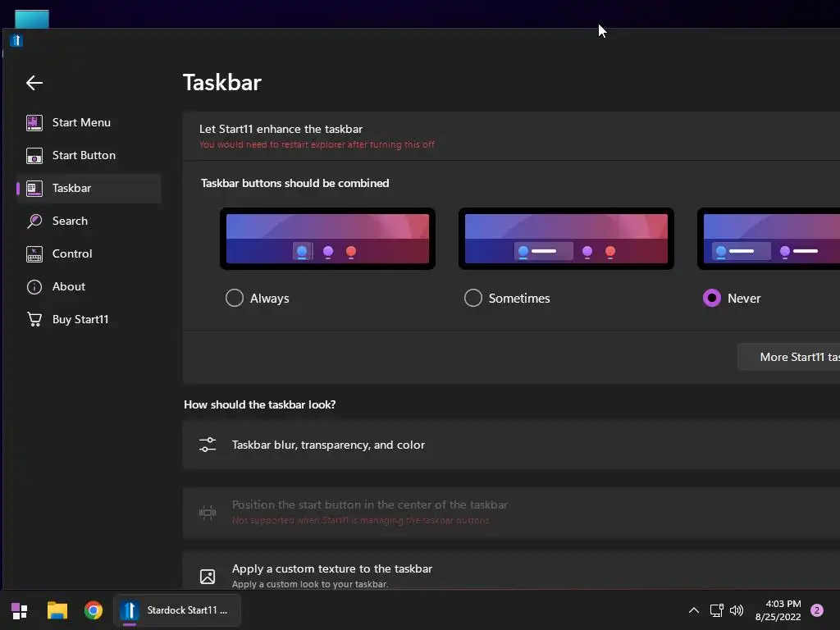Viewport: 840px width, 630px height.
Task: Open the clock showing 4:03 PM
Action: click(778, 610)
